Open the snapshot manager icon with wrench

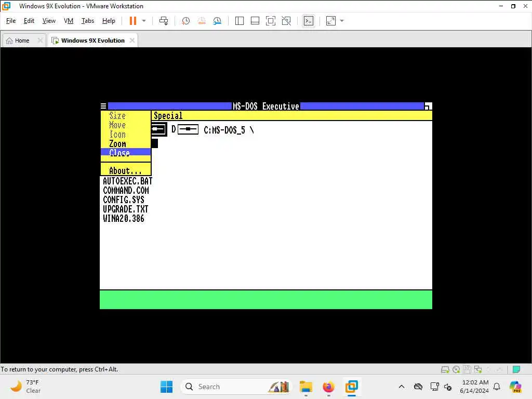(x=217, y=21)
